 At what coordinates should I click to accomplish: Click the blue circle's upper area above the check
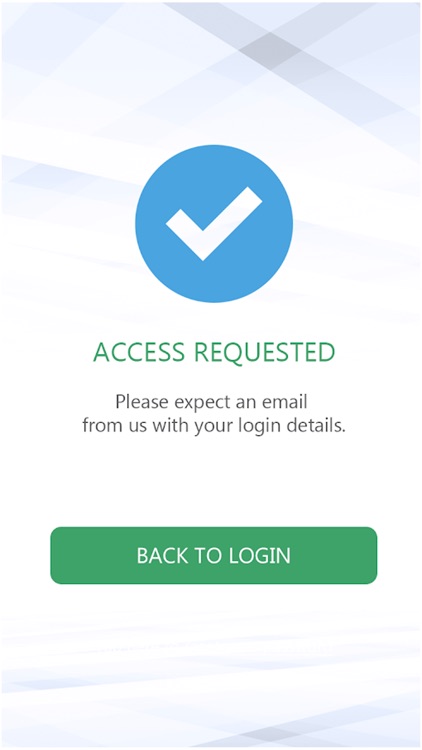(214, 165)
